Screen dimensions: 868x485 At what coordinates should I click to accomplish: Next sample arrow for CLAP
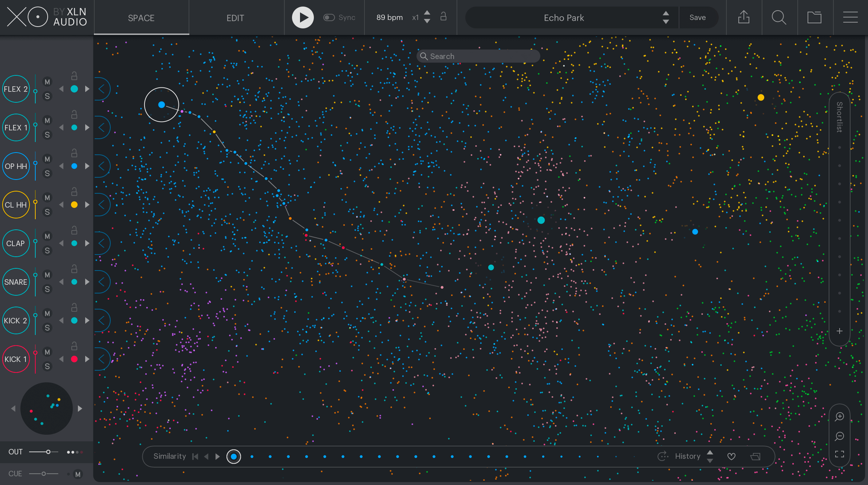coord(87,243)
